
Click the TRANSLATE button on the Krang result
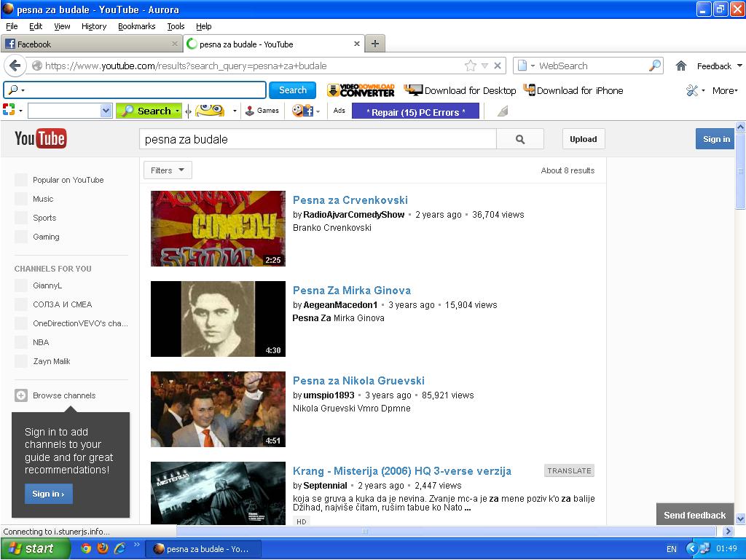click(x=569, y=470)
